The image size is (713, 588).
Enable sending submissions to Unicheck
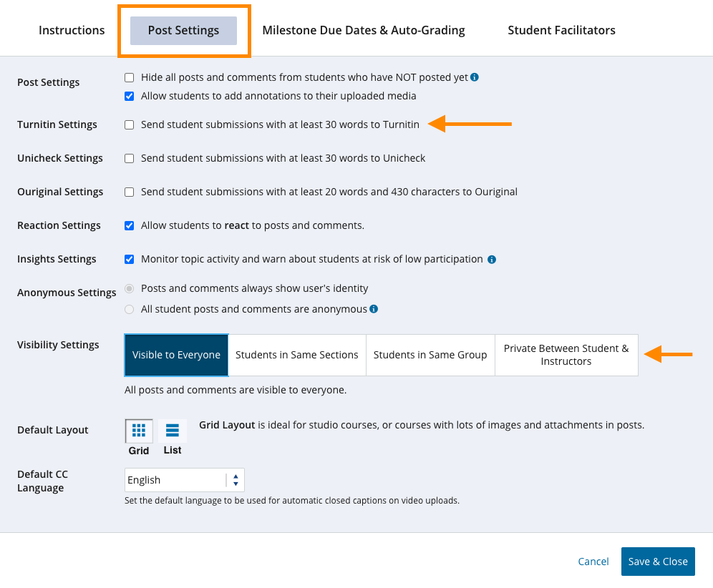click(129, 158)
